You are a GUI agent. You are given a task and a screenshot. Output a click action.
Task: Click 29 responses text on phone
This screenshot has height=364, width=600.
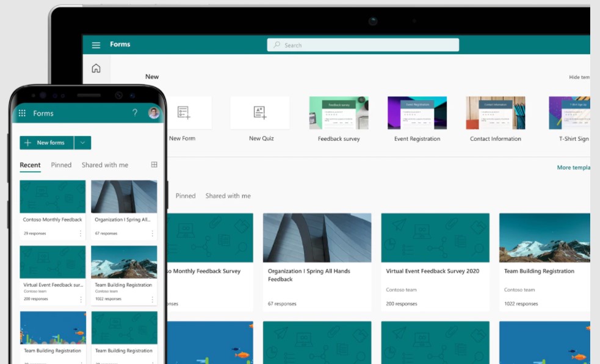point(35,234)
